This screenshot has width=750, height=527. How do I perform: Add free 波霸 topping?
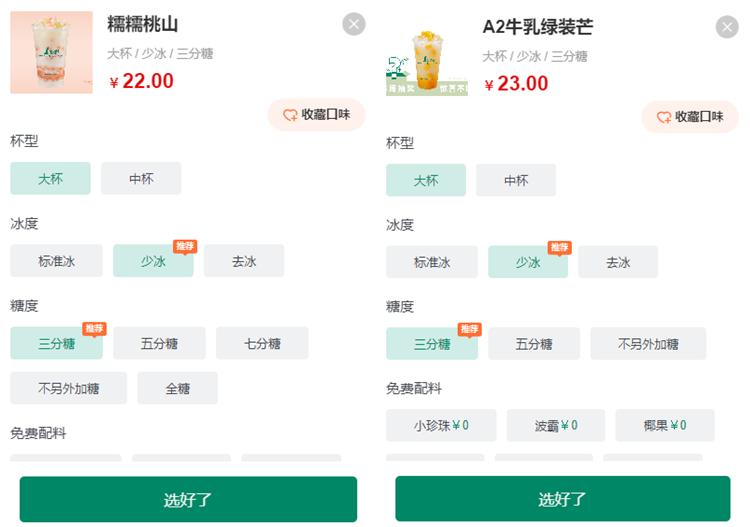pos(555,425)
